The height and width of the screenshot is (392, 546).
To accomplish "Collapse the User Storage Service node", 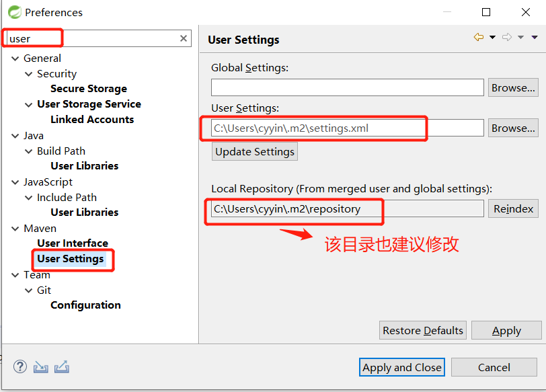I will click(28, 104).
